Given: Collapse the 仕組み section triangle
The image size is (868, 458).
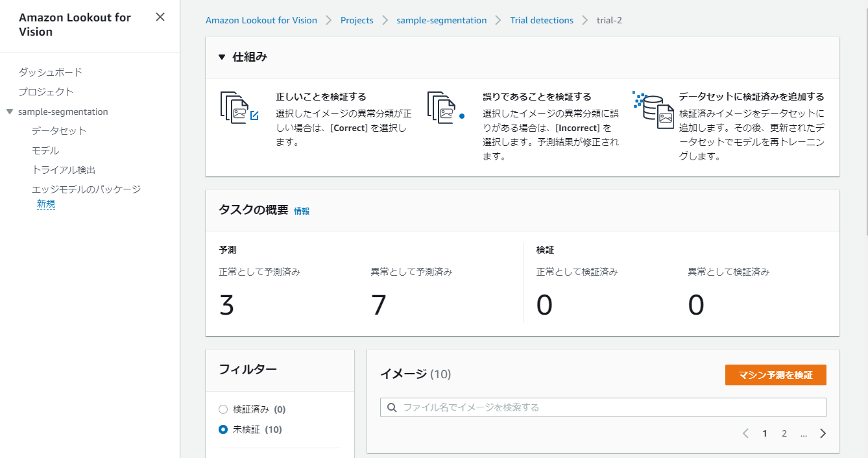Looking at the screenshot, I should (223, 57).
